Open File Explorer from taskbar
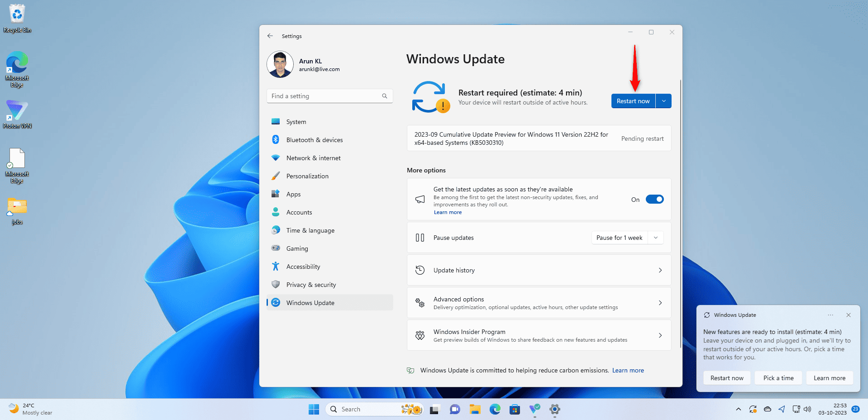 pos(475,409)
